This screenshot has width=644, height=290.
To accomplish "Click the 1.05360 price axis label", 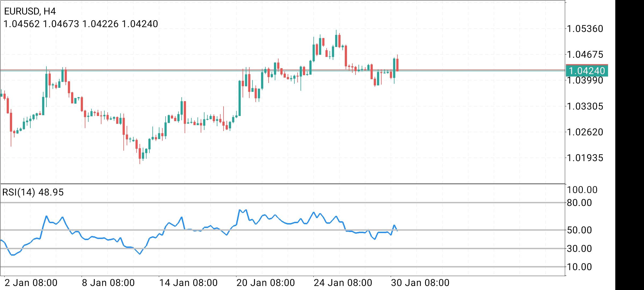I will [585, 28].
